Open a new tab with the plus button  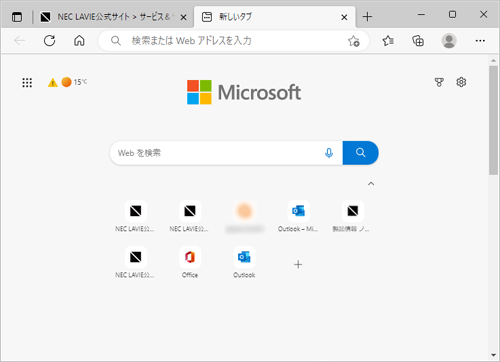(367, 17)
